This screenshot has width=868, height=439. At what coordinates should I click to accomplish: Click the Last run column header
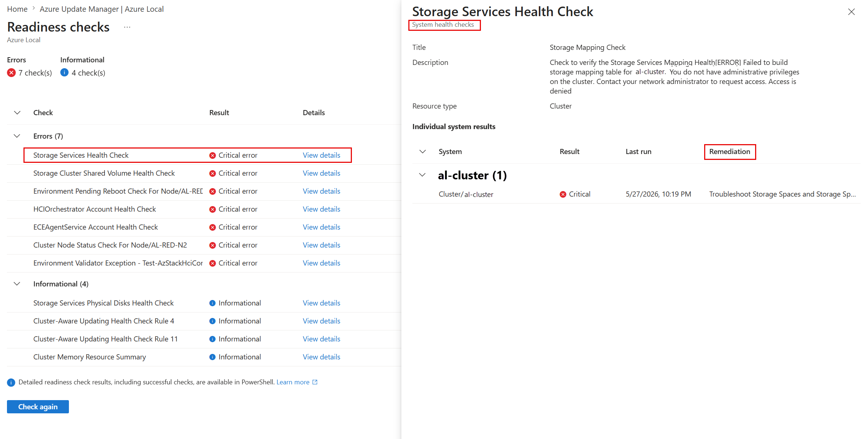pyautogui.click(x=639, y=151)
